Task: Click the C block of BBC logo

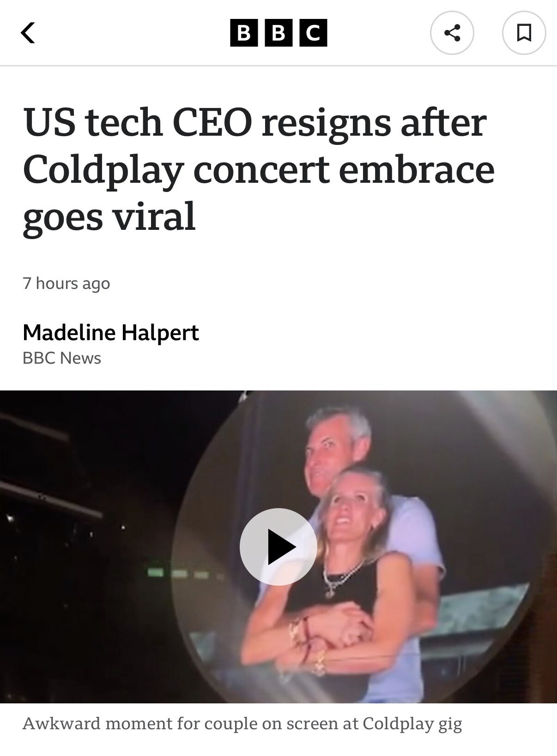Action: (x=313, y=33)
